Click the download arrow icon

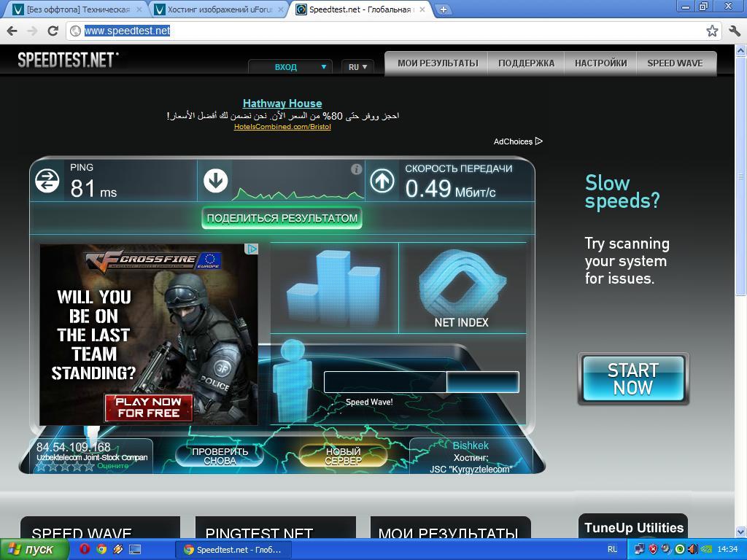215,181
